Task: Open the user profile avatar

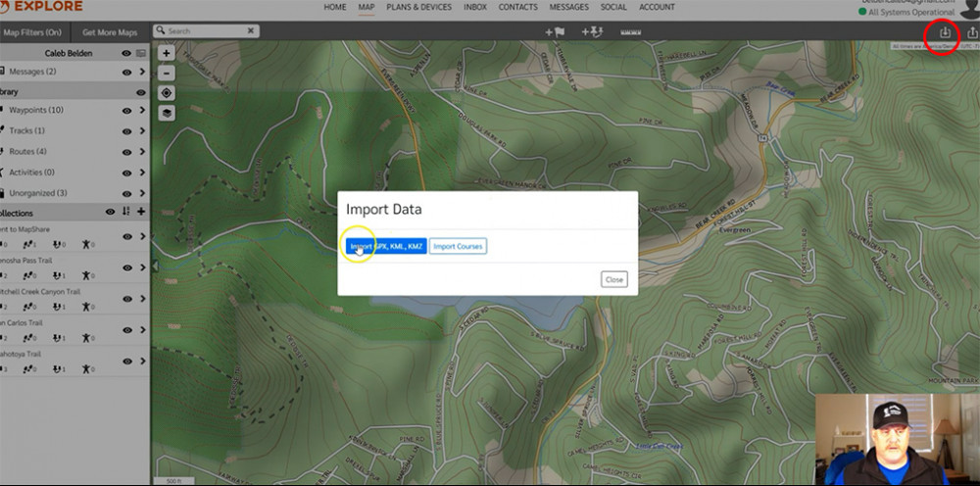Action: [x=970, y=9]
